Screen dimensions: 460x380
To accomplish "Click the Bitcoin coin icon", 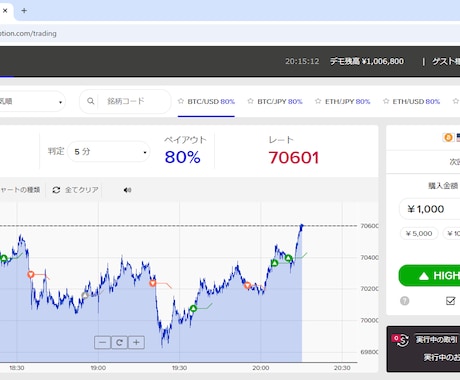I will point(448,137).
